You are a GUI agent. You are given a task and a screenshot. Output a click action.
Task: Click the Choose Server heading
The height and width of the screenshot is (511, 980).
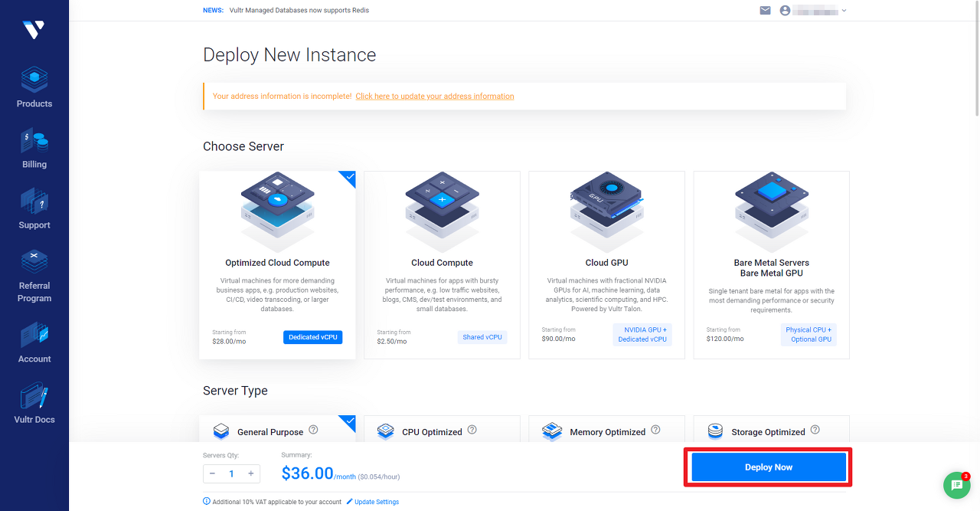243,146
